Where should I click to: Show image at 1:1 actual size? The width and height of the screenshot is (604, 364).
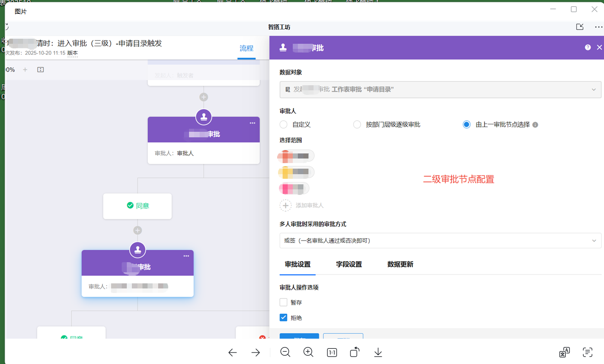[332, 352]
